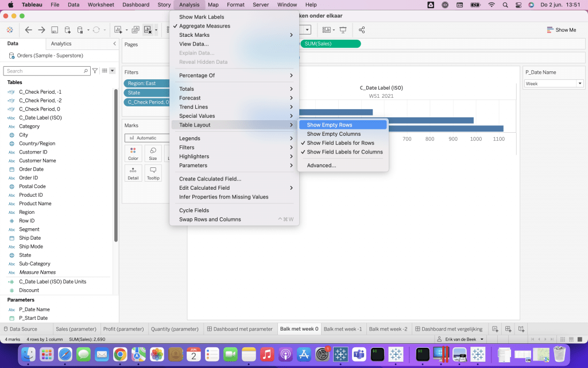
Task: Open Presentation Mode from the toolbar
Action: click(343, 30)
